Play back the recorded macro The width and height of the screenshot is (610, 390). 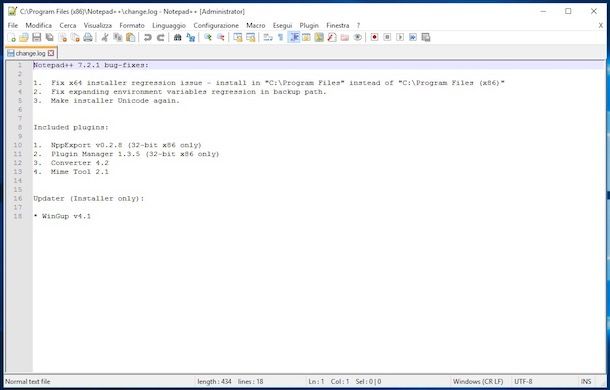coord(400,37)
